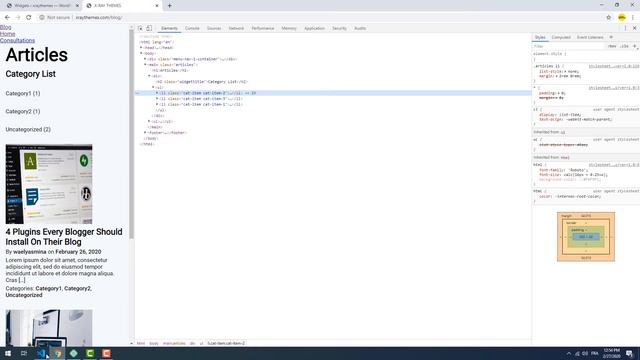Switch to the Network tab
Screen dimensions: 640x360
(x=236, y=28)
